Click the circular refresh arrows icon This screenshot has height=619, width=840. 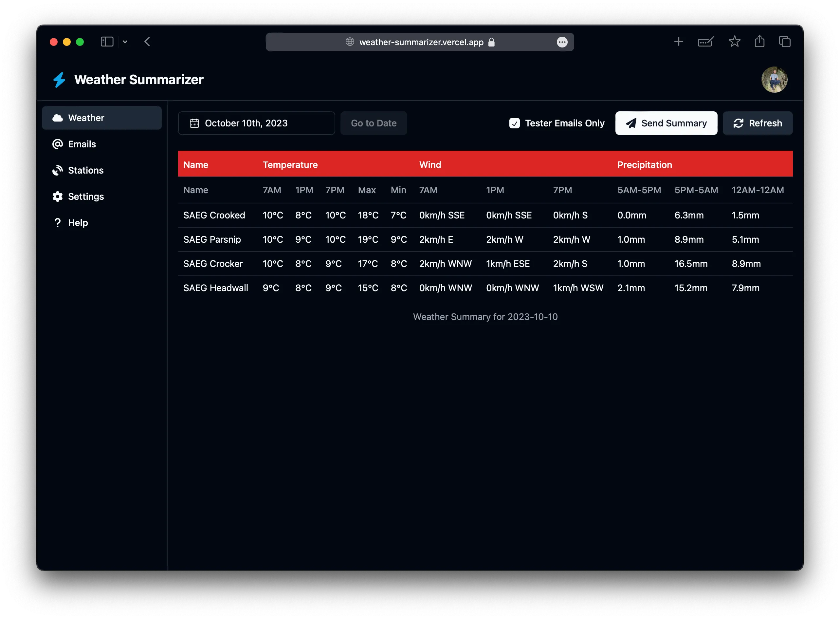pos(738,123)
